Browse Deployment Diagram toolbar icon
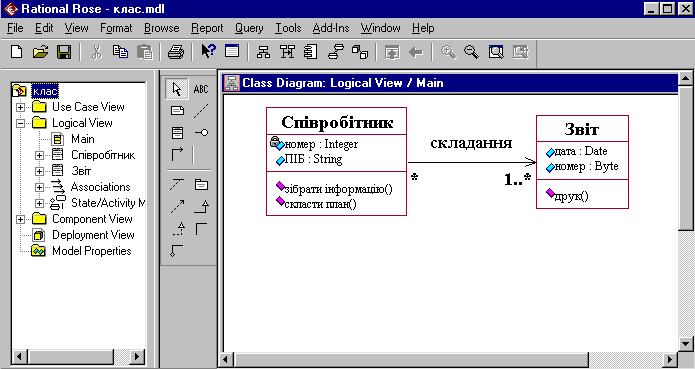The height and width of the screenshot is (369, 695). pyautogui.click(x=359, y=52)
